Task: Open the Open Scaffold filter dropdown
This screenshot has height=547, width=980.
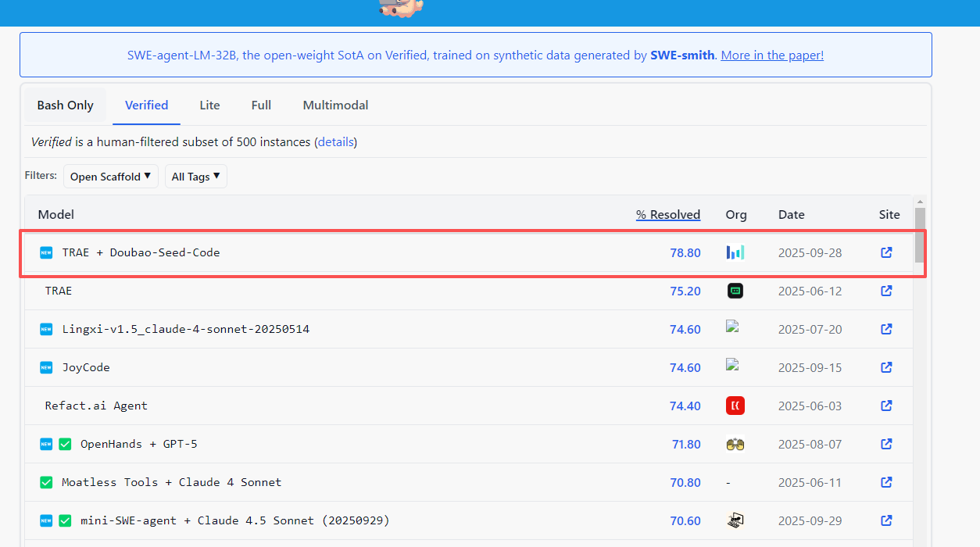Action: (x=111, y=177)
